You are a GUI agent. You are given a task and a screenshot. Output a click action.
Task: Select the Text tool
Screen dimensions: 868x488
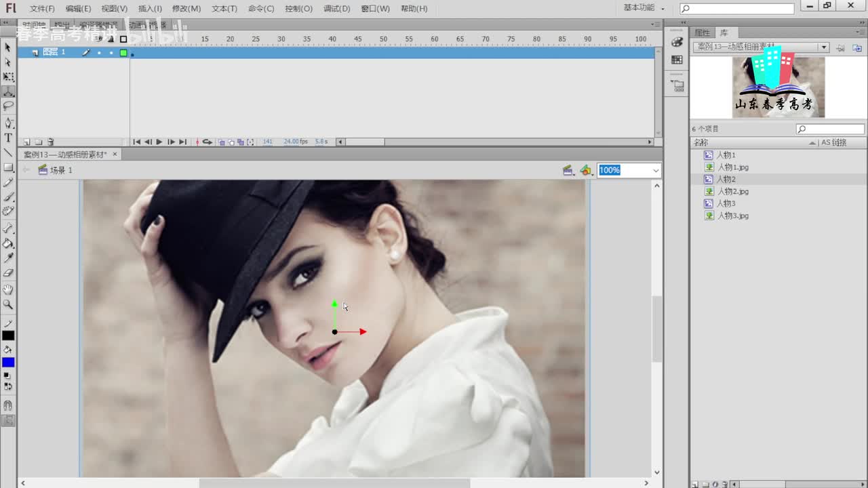(x=8, y=138)
